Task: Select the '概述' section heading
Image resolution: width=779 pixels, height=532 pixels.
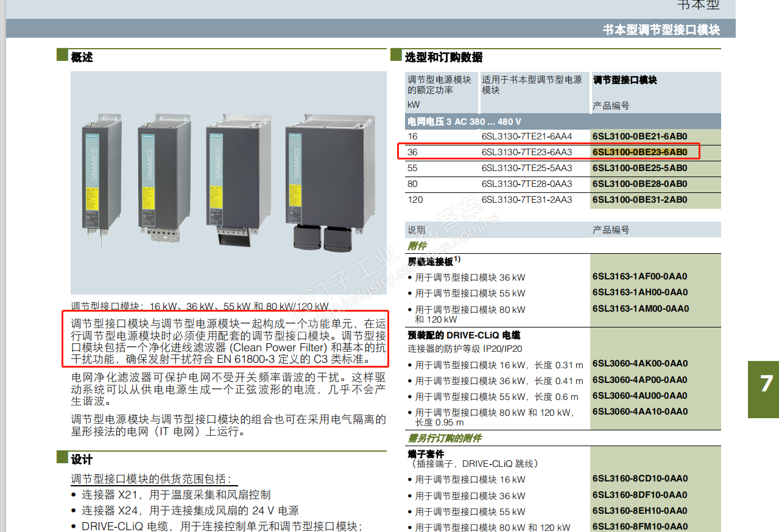Action: point(82,57)
